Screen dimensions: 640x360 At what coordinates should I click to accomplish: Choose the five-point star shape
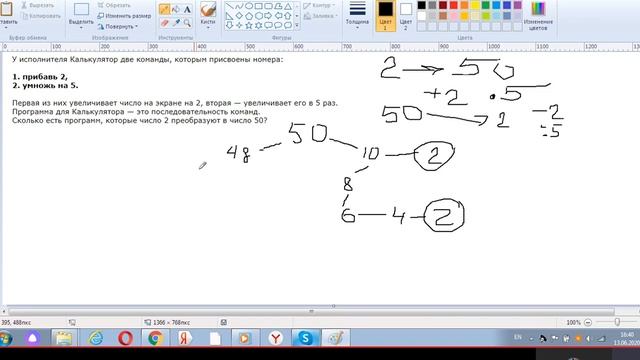point(249,25)
